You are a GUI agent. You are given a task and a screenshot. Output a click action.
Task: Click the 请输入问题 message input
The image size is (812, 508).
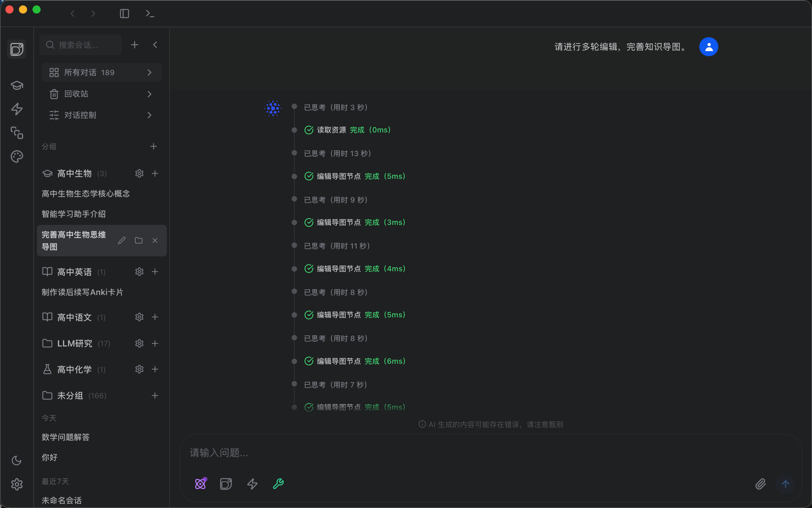pos(491,453)
